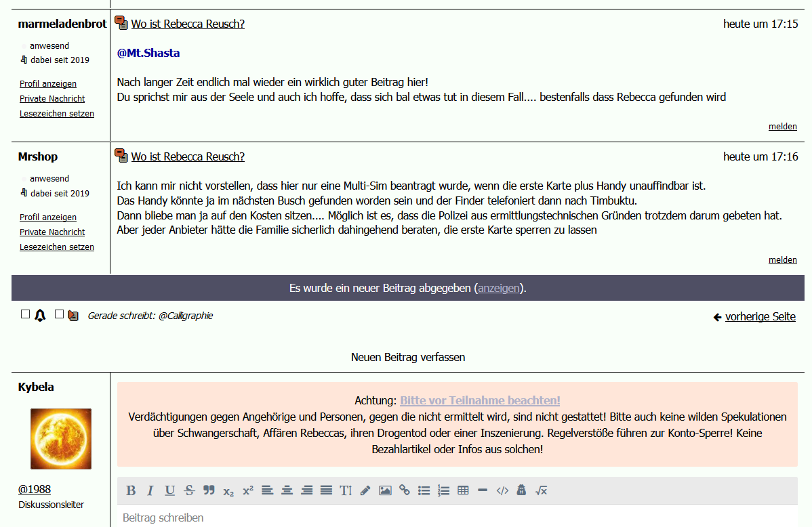Insert a quote block with the quotation icon

pos(209,490)
